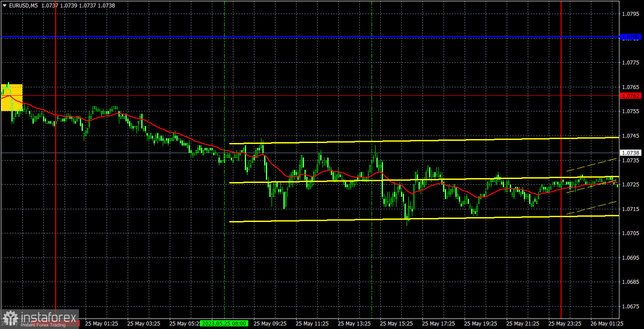644x329 pixels.
Task: Click the 25 May 03:25 time label
Action: (x=143, y=323)
